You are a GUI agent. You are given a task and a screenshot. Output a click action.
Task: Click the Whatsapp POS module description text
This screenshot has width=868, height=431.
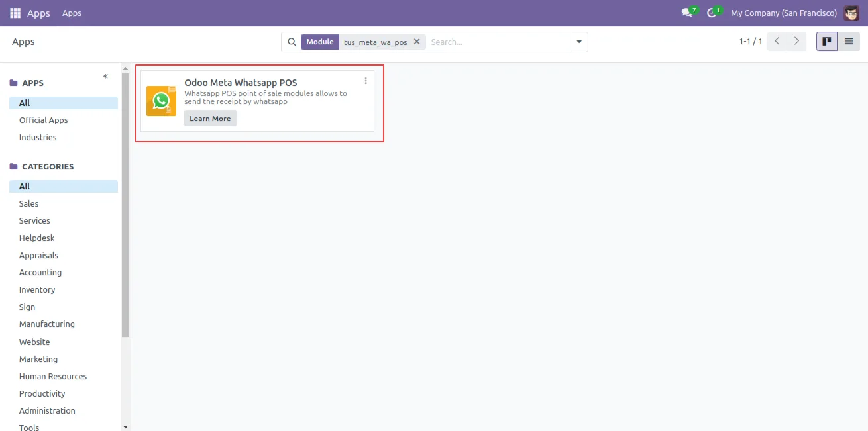[266, 97]
